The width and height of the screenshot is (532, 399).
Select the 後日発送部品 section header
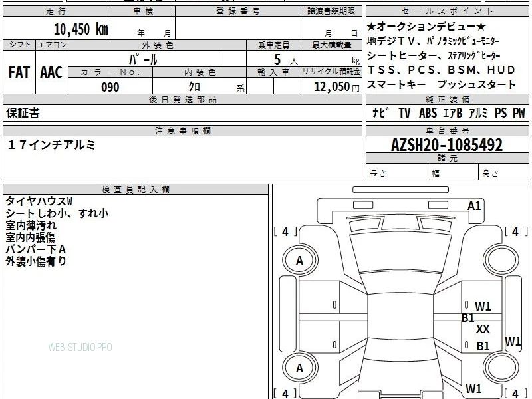[x=182, y=99]
